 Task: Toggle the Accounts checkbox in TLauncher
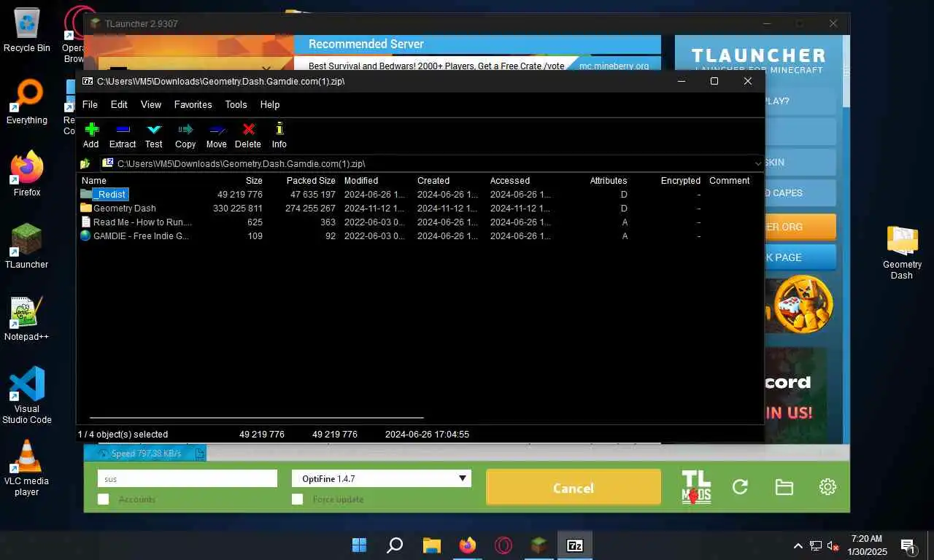(x=104, y=499)
